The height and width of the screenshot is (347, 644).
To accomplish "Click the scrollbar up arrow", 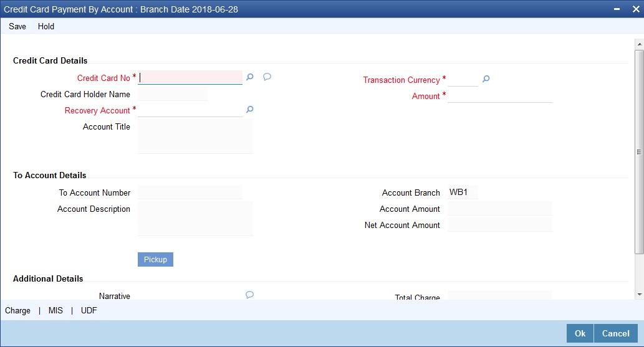I will click(x=639, y=44).
